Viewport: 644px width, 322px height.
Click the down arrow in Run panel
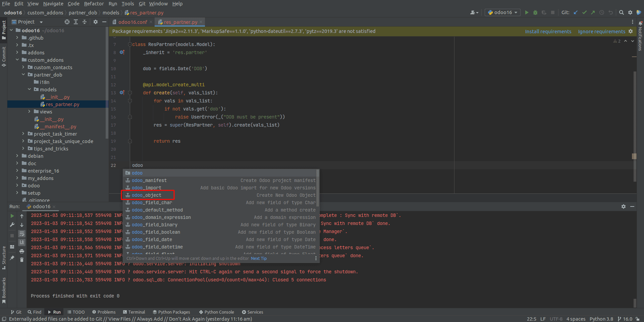click(22, 225)
